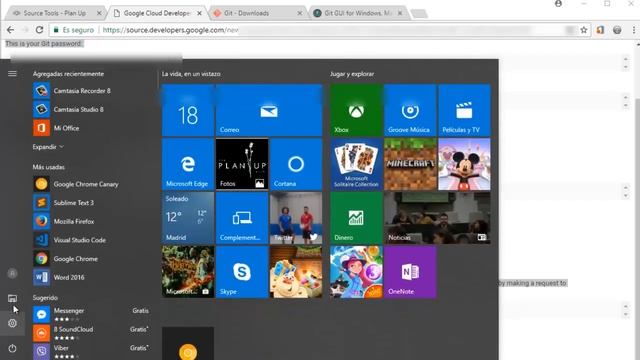The width and height of the screenshot is (640, 360).
Task: Launch the OneNote tile
Action: [x=410, y=272]
